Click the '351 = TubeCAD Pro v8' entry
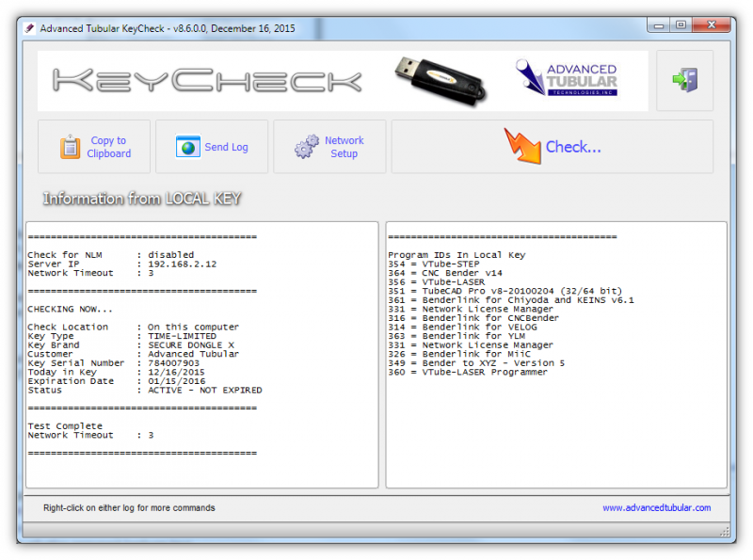753x560 pixels. [505, 291]
